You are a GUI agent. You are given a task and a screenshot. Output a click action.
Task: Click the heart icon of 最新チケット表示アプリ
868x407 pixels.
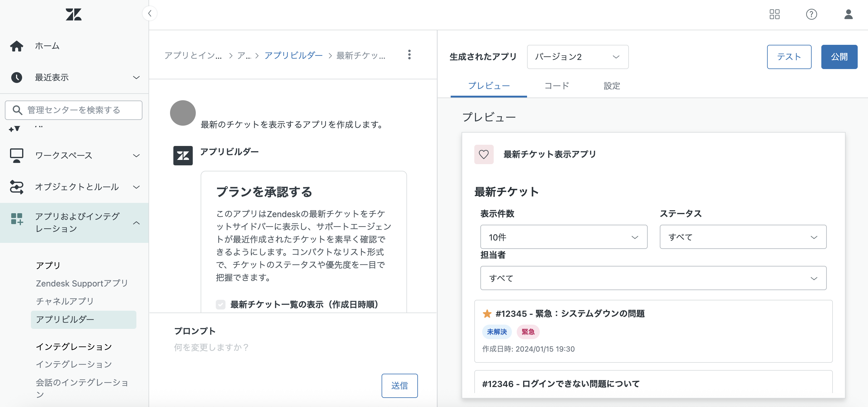pos(483,154)
